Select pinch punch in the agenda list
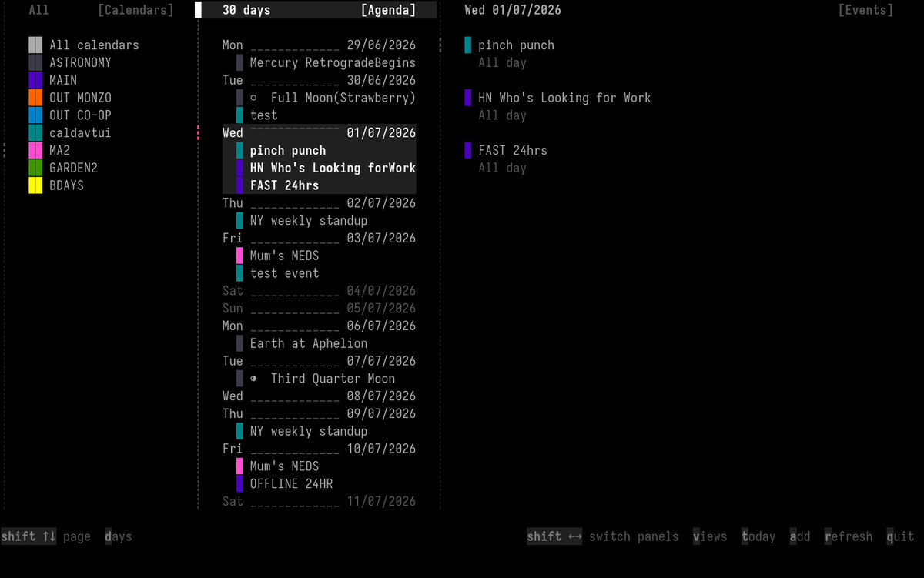 (x=288, y=151)
